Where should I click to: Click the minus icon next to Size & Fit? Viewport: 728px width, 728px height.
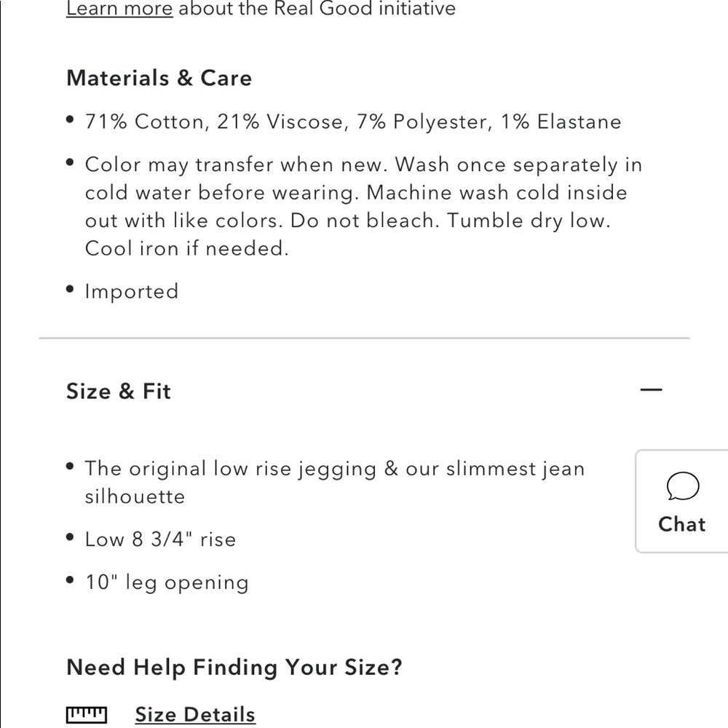coord(650,391)
